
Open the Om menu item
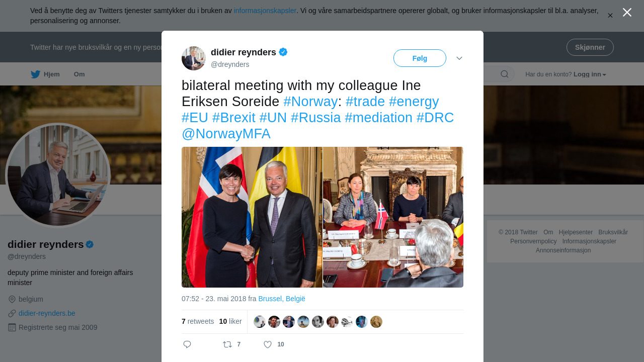pos(79,74)
